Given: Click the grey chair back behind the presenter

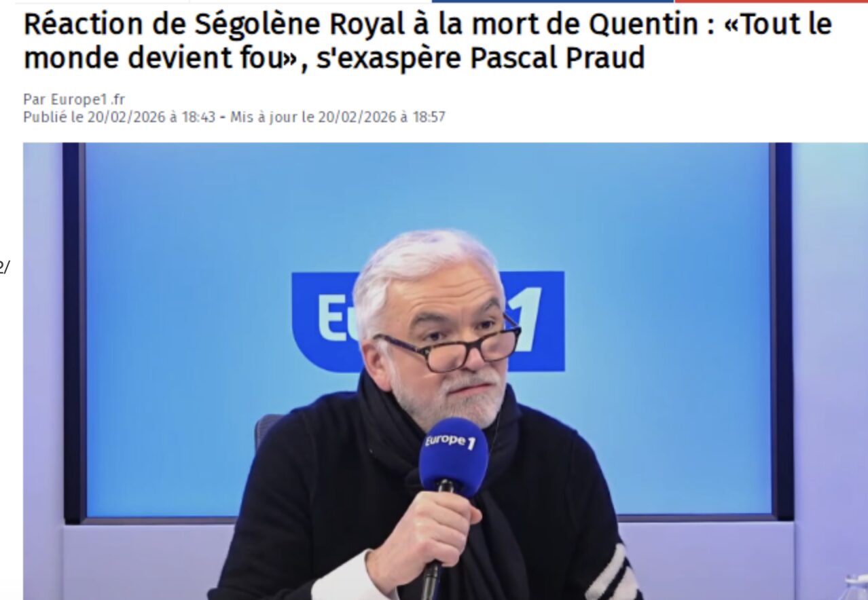Looking at the screenshot, I should (x=267, y=429).
